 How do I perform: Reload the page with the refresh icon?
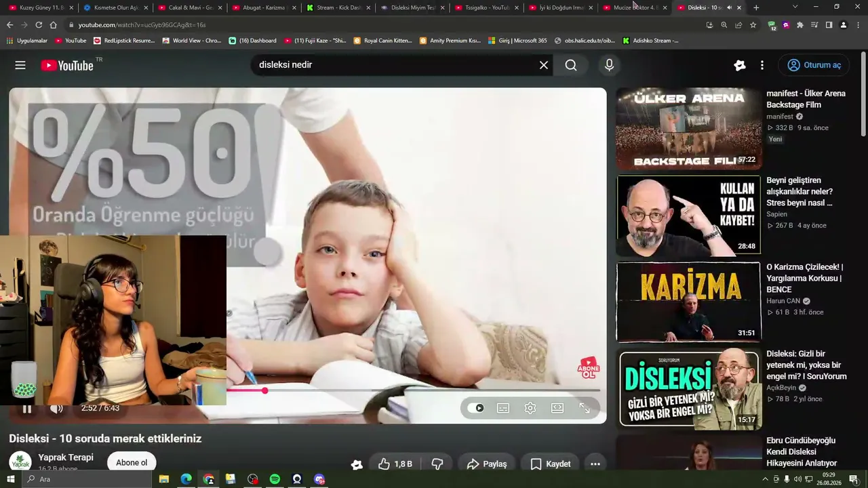pyautogui.click(x=39, y=25)
